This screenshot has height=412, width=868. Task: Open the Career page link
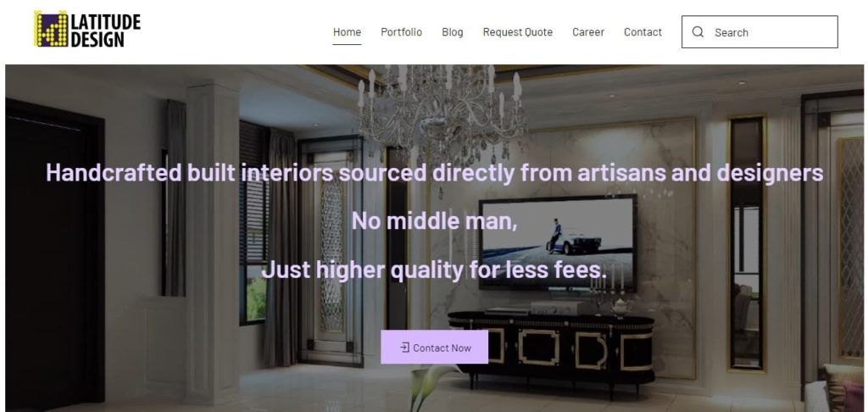coord(588,32)
